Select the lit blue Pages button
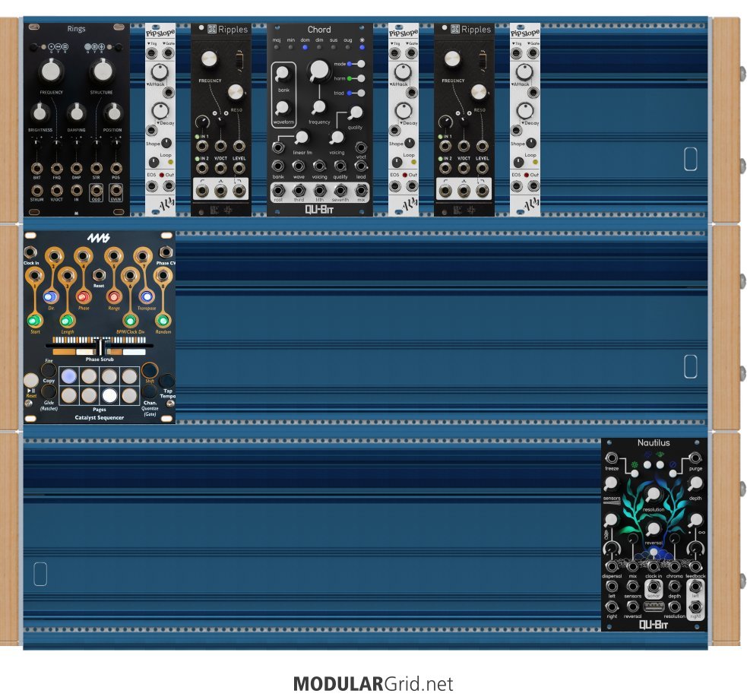Screen dimensions: 747x700 click(x=68, y=376)
